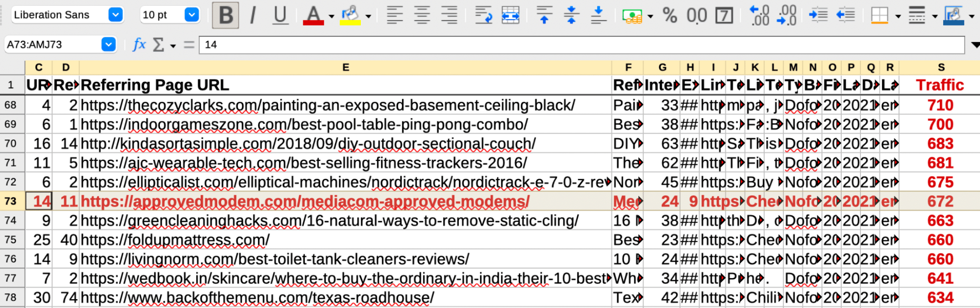
Task: Format cells as currency
Action: click(632, 16)
